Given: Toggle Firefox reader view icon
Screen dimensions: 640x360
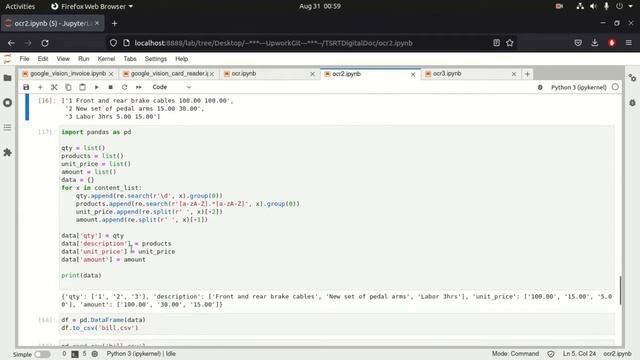Looking at the screenshot, I should (x=496, y=43).
